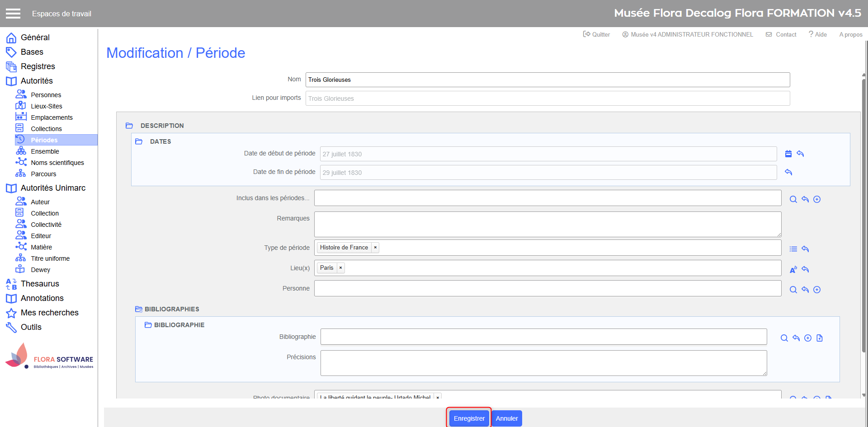Save changes with Enregistrer button
868x427 pixels.
click(469, 418)
